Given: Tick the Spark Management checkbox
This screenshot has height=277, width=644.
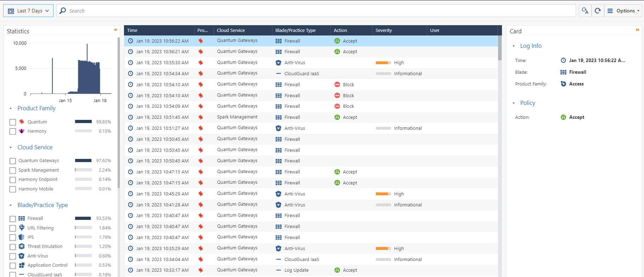Looking at the screenshot, I should pyautogui.click(x=13, y=170).
